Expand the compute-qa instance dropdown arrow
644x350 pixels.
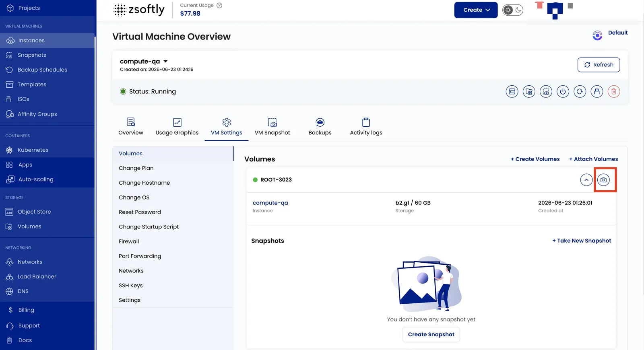pos(165,62)
